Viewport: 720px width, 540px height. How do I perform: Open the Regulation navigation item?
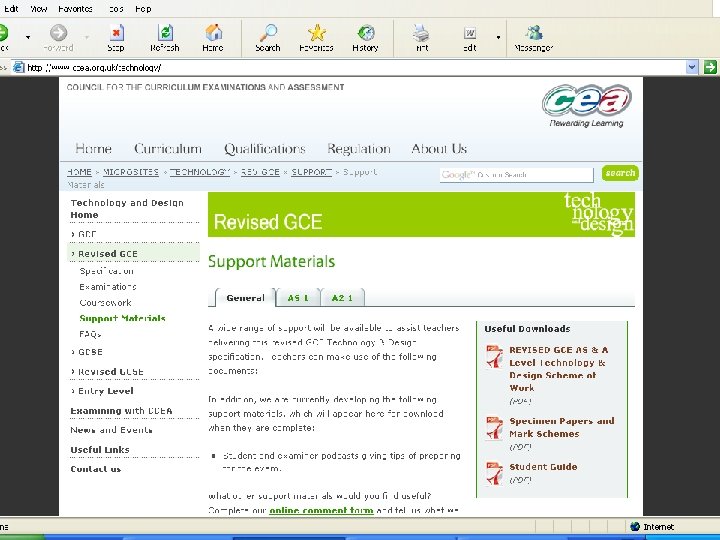(x=359, y=148)
